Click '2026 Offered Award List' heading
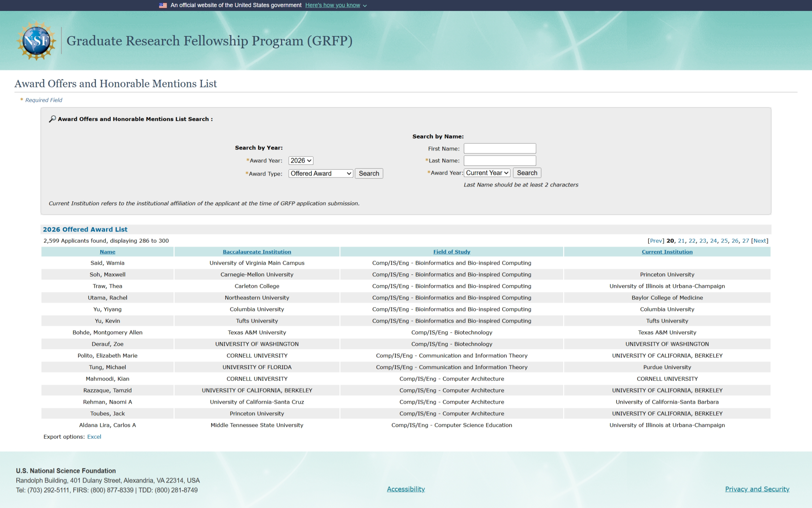 point(85,230)
